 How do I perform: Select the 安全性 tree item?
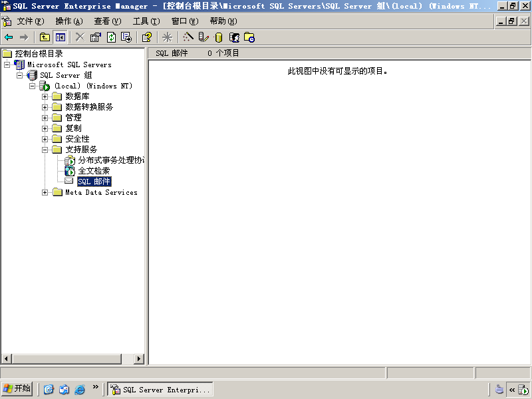(x=77, y=139)
